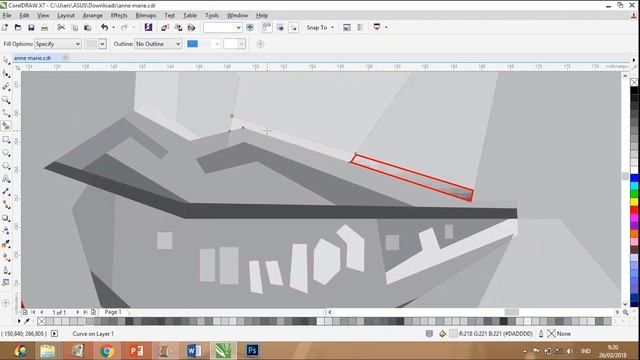Save the document with floppy icon
The width and height of the screenshot is (640, 360).
(31, 27)
